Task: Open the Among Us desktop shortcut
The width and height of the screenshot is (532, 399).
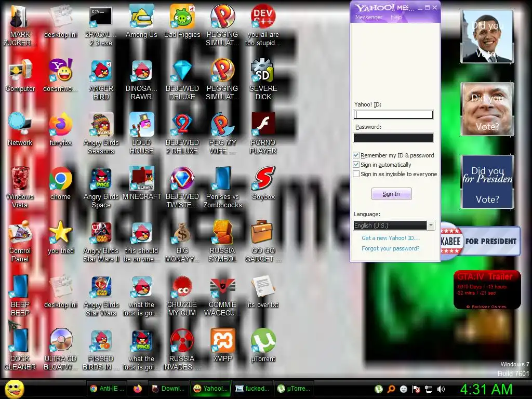Action: [141, 21]
